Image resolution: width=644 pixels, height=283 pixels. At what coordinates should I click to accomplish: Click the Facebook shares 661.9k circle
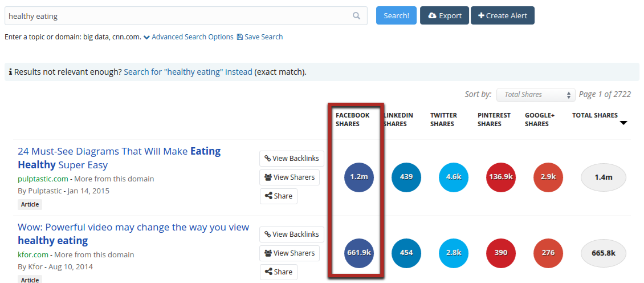(x=359, y=253)
